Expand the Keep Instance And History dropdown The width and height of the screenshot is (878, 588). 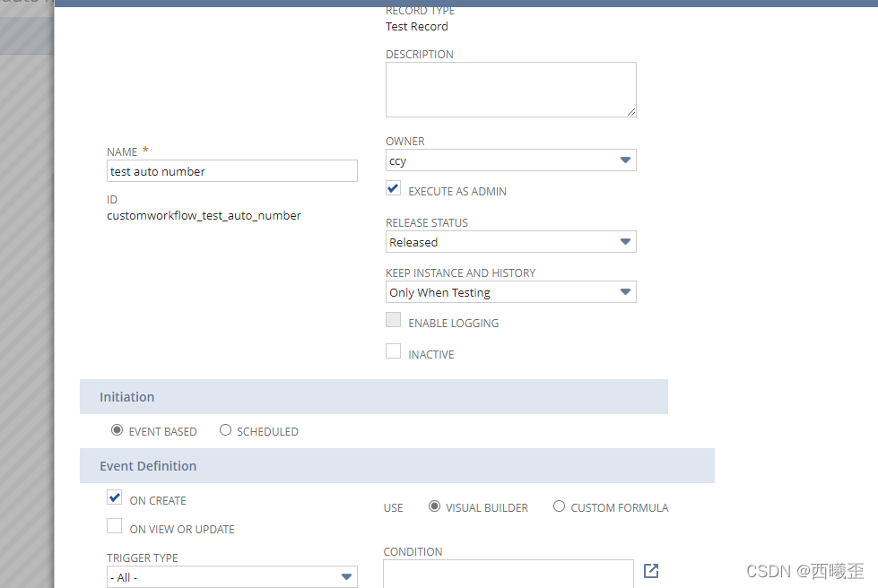click(510, 292)
